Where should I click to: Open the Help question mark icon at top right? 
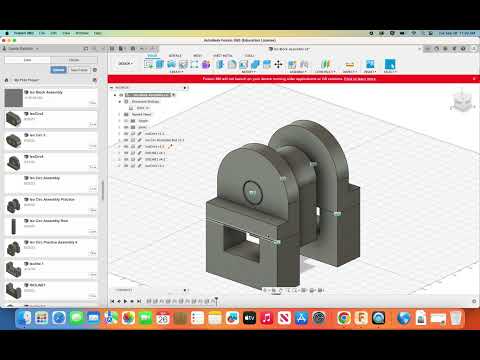tap(463, 49)
